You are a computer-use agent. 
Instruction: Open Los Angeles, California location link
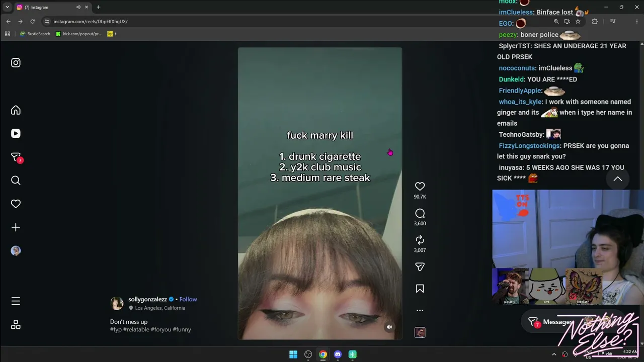click(x=160, y=308)
